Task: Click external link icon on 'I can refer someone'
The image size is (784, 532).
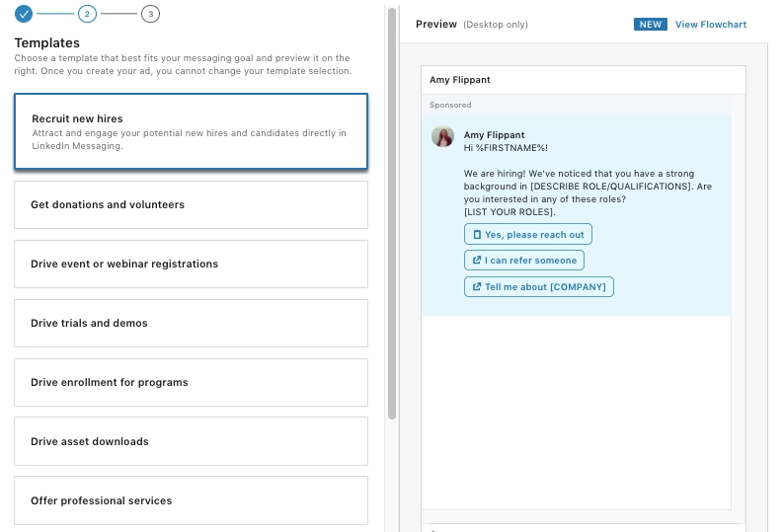Action: (477, 261)
